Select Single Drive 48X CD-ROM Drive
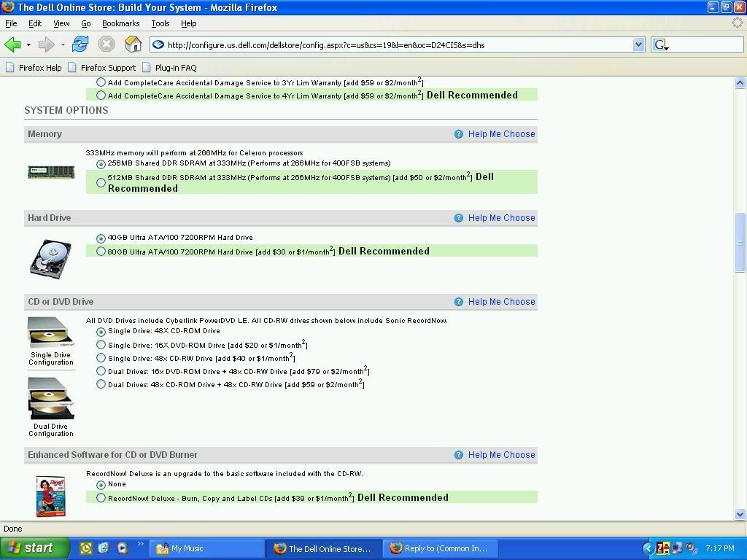The height and width of the screenshot is (560, 747). [101, 332]
